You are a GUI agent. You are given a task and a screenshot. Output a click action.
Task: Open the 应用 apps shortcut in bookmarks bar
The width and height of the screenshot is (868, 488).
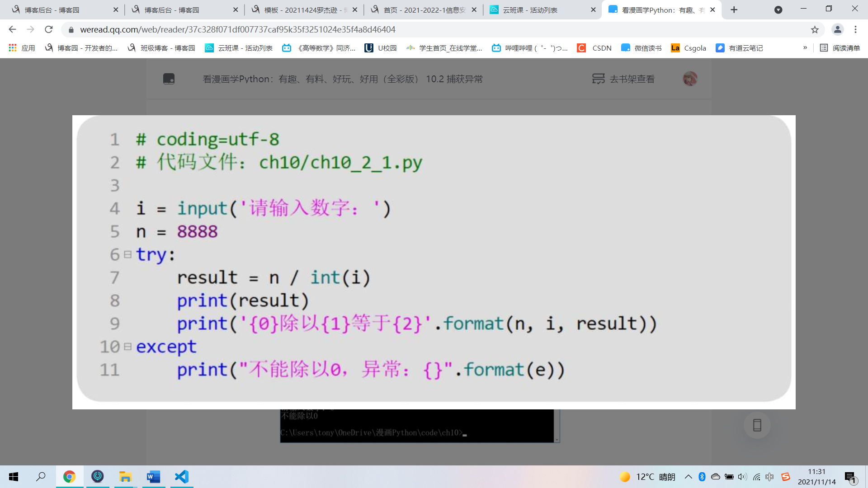click(x=22, y=48)
